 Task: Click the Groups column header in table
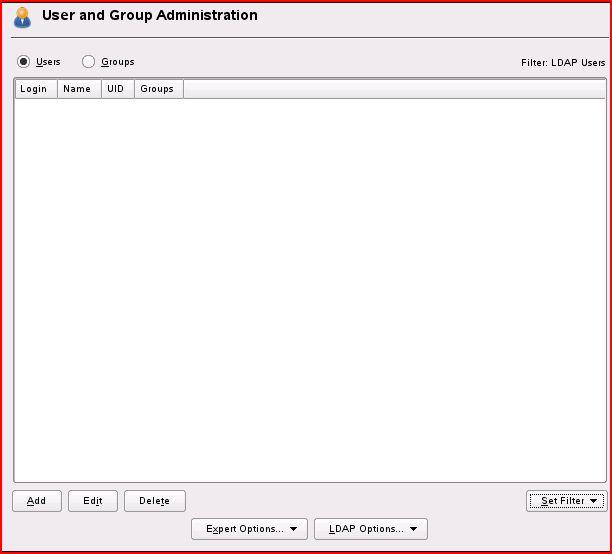point(157,89)
